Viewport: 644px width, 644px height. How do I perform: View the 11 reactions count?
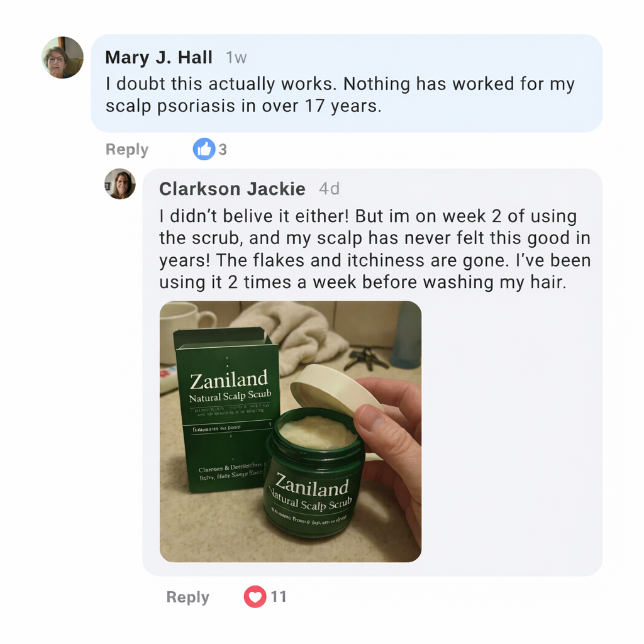tap(279, 596)
